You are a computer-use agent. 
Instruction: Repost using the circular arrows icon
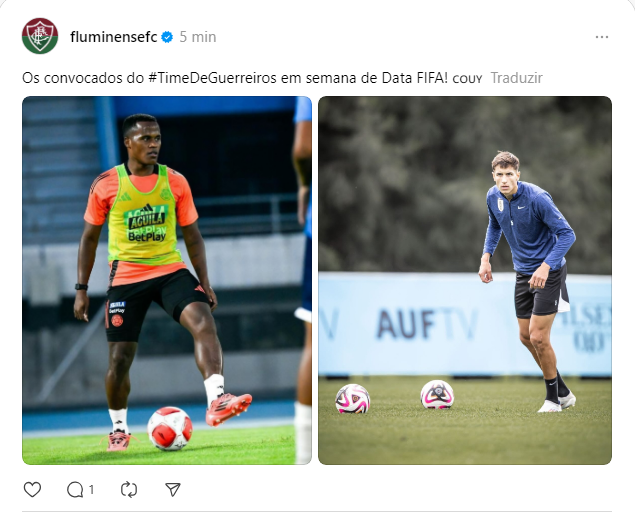(129, 489)
